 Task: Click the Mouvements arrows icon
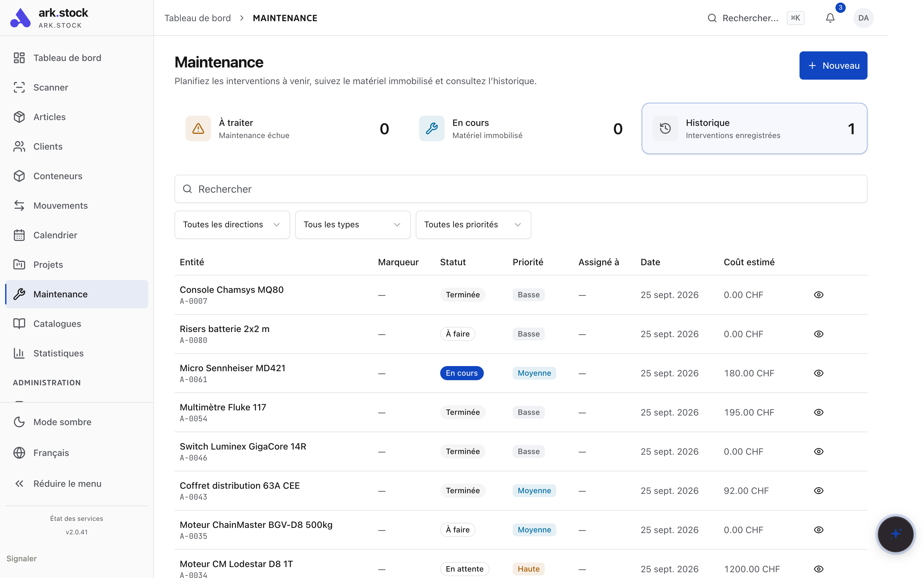[19, 205]
